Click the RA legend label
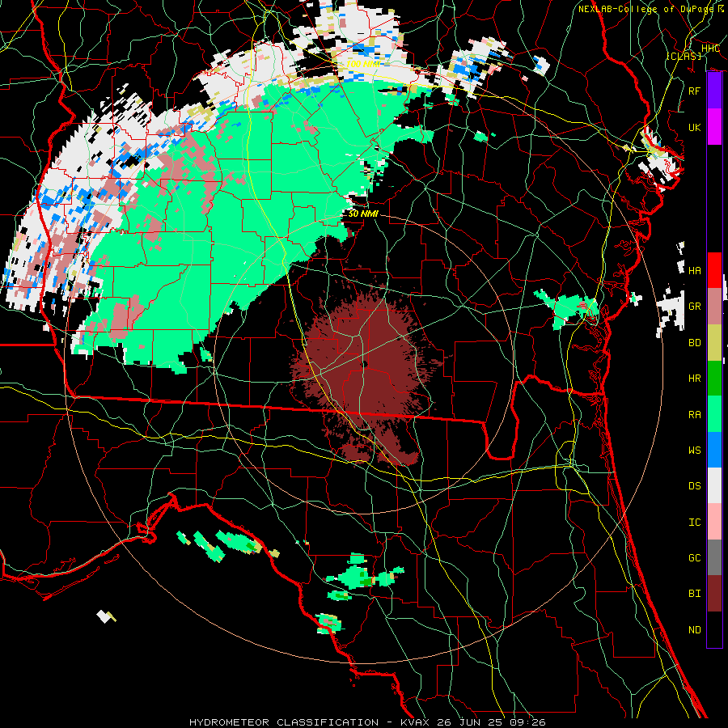The width and height of the screenshot is (728, 728). pos(695,414)
